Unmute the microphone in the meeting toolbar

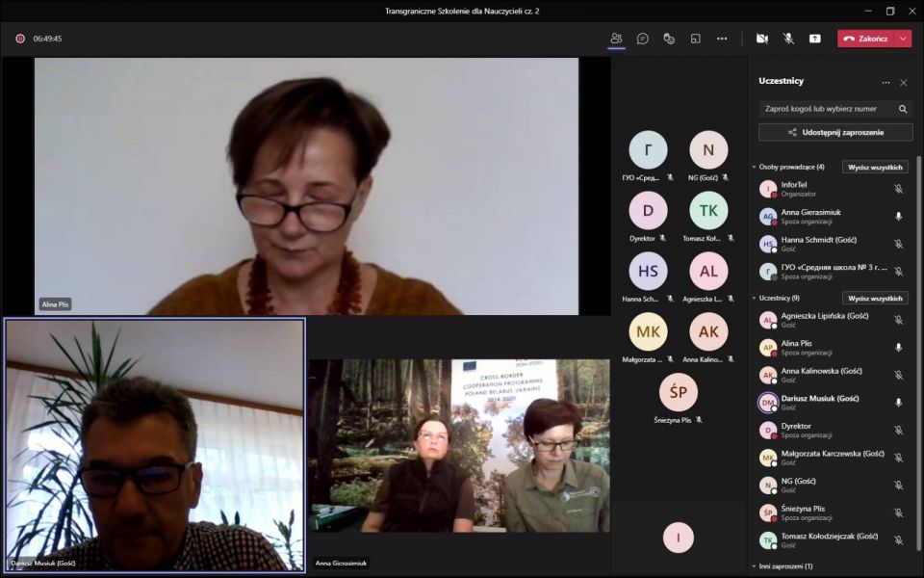tap(788, 39)
